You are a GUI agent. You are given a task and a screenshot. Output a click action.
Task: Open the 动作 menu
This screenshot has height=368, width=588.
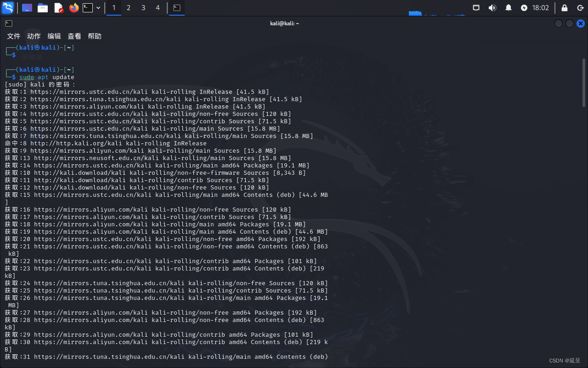pyautogui.click(x=34, y=36)
